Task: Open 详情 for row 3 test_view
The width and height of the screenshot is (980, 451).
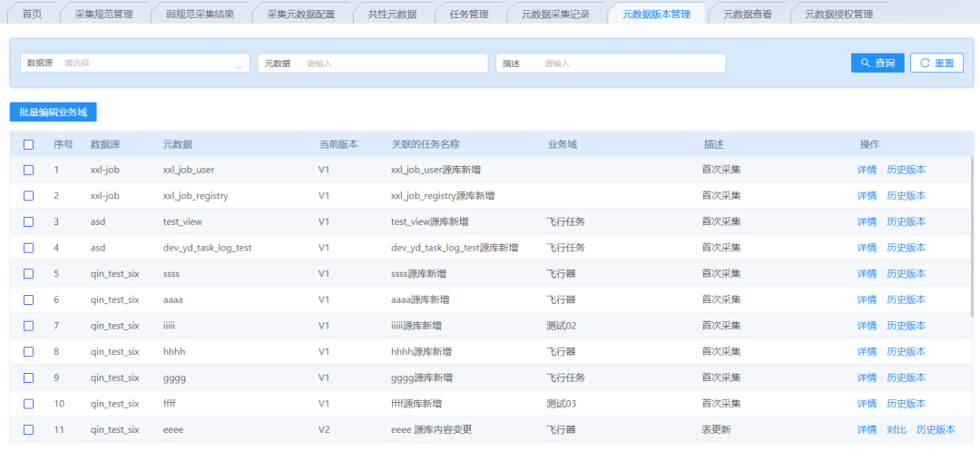Action: coord(867,222)
